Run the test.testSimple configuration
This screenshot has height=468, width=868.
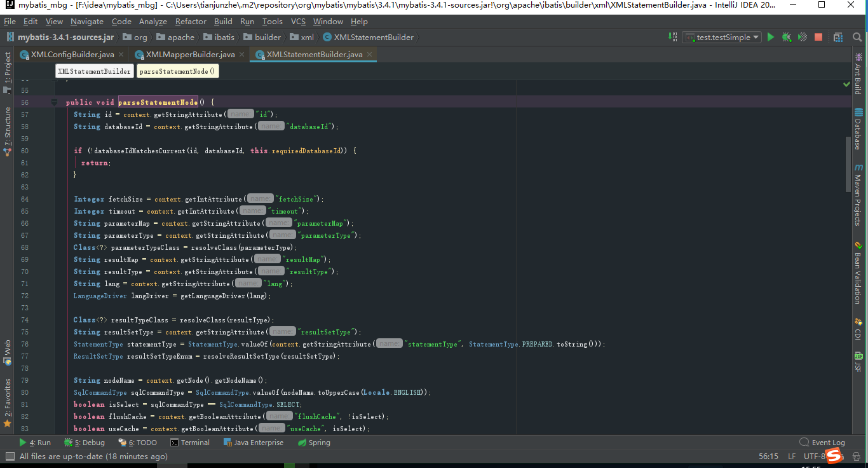coord(770,37)
